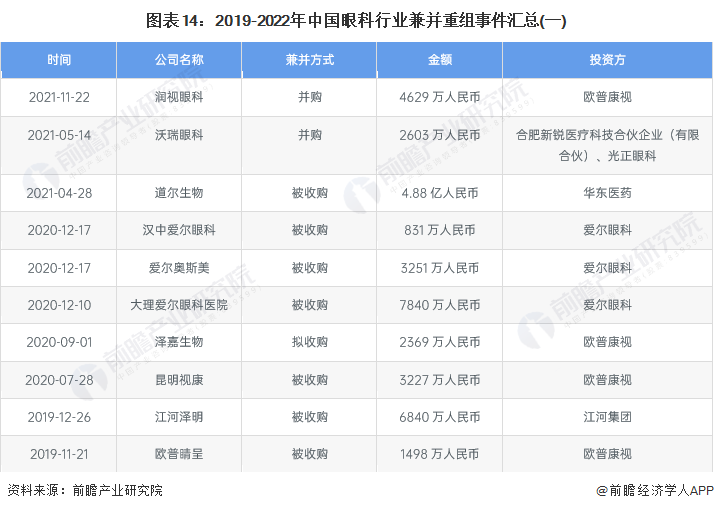Click the 金额 column header
This screenshot has width=714, height=511.
point(439,60)
